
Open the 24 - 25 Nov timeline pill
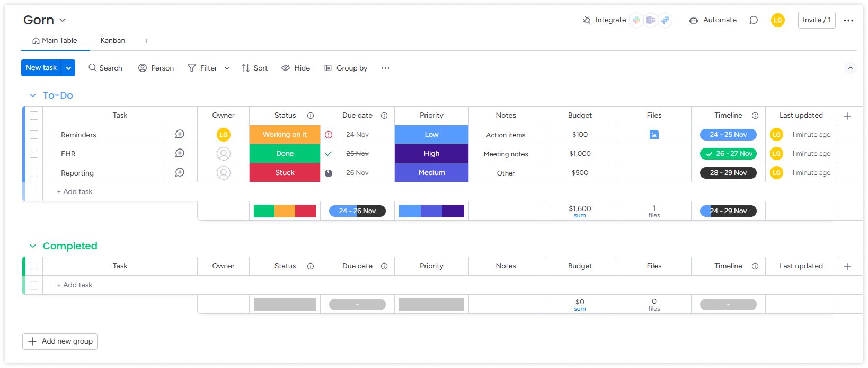coord(728,135)
